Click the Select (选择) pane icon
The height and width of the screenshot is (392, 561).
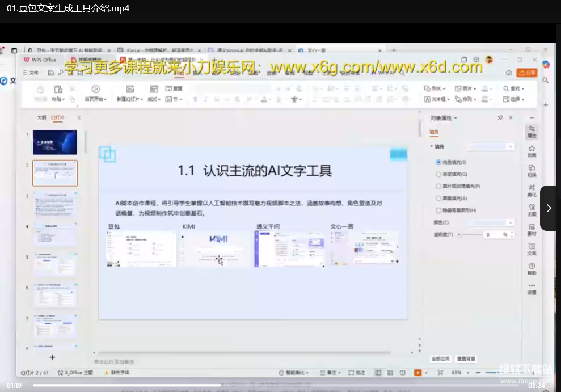pyautogui.click(x=506, y=99)
